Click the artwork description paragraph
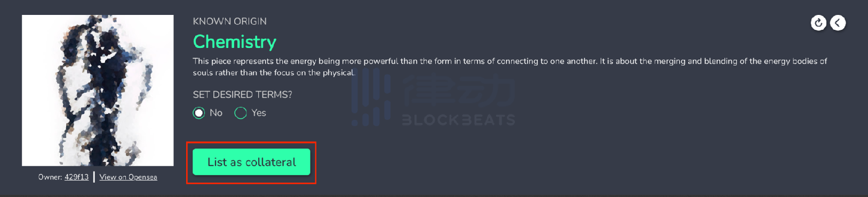The image size is (868, 197). [x=509, y=67]
